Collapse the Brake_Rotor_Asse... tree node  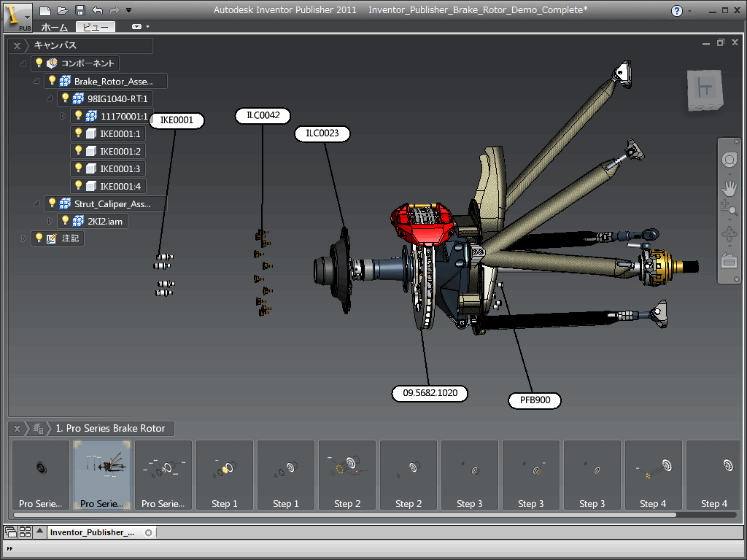click(x=36, y=81)
